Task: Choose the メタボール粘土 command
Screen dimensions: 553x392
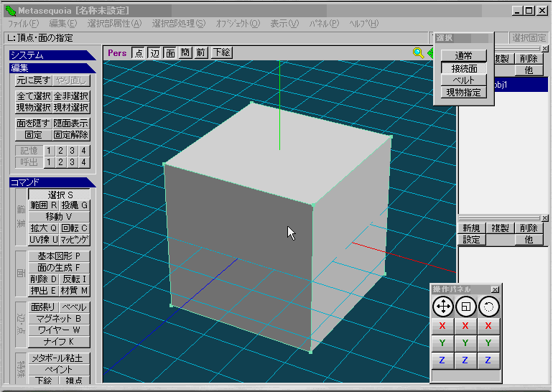Action: (x=59, y=358)
